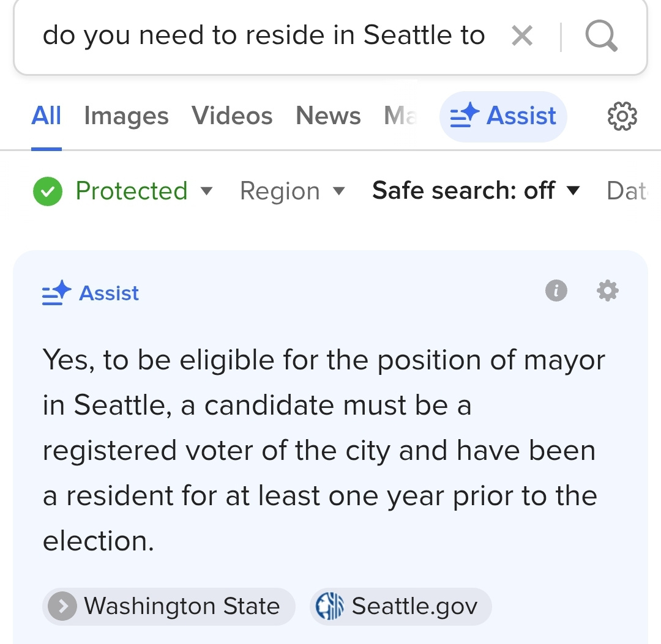The image size is (661, 644).
Task: Click the search magnifier icon
Action: 601,35
